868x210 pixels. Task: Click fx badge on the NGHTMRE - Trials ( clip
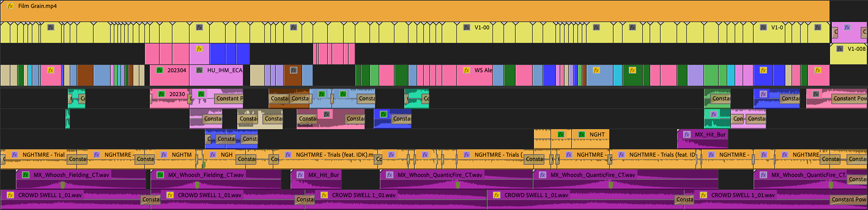point(467,155)
